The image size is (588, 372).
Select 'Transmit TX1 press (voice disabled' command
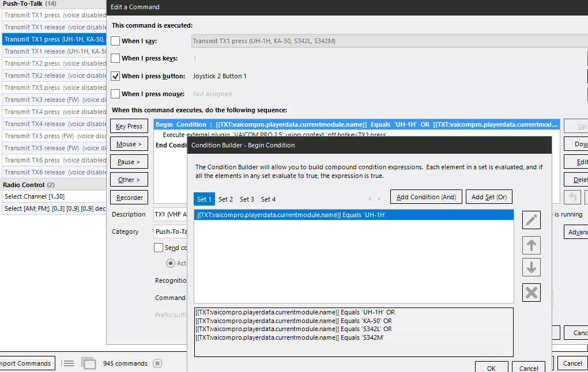coord(54,15)
